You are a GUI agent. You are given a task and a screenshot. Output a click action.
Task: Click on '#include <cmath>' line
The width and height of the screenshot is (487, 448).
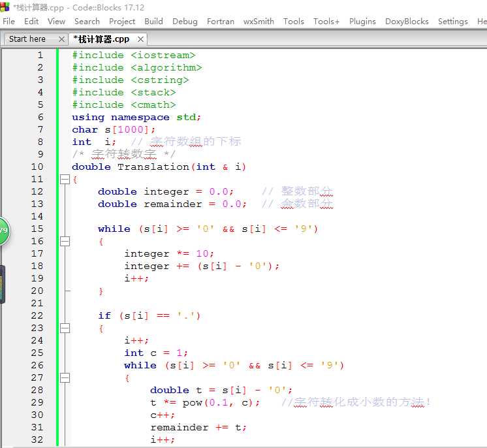pos(124,105)
